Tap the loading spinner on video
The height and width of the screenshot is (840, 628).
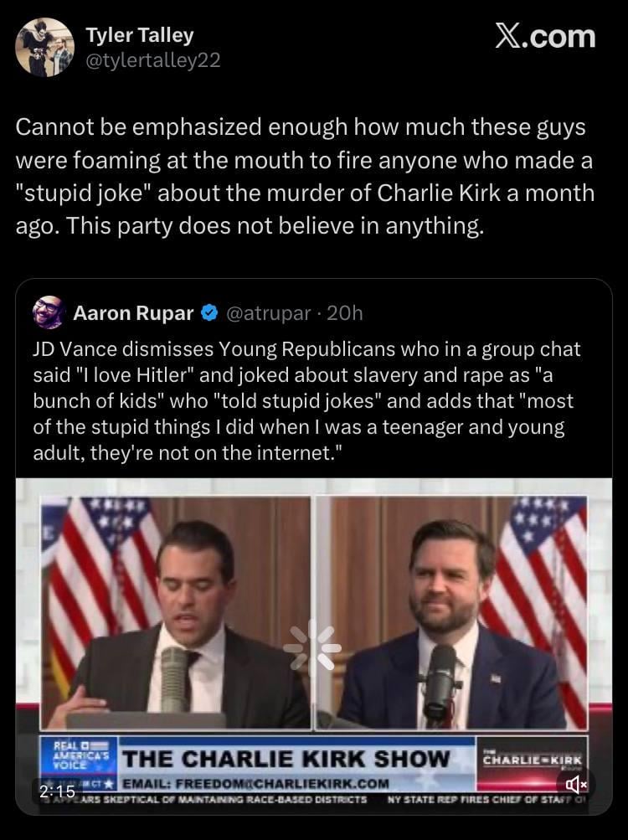click(x=312, y=647)
